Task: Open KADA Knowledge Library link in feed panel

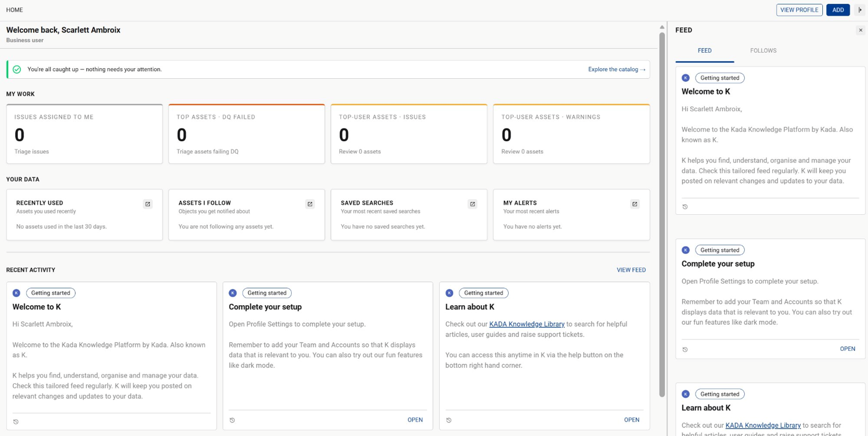Action: [x=763, y=425]
